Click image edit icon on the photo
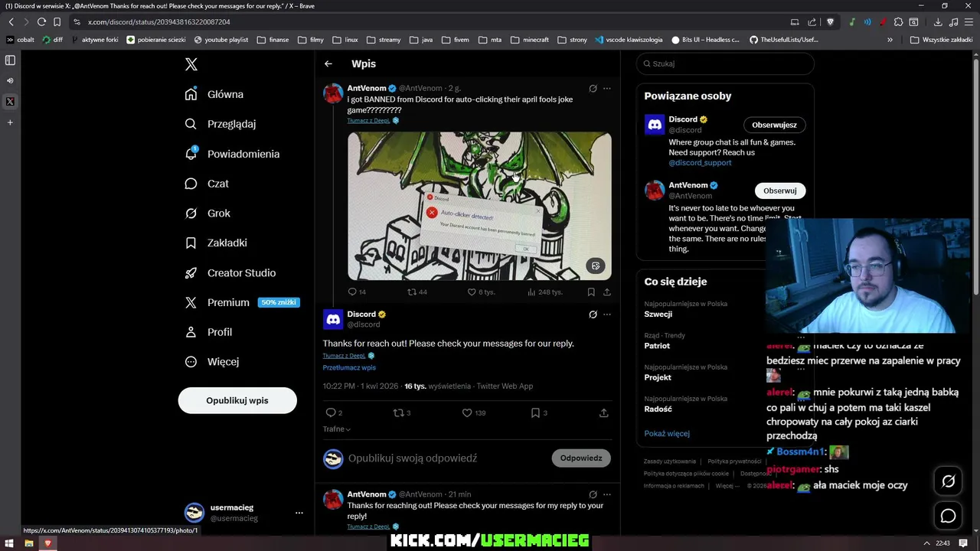The height and width of the screenshot is (551, 980). (596, 266)
